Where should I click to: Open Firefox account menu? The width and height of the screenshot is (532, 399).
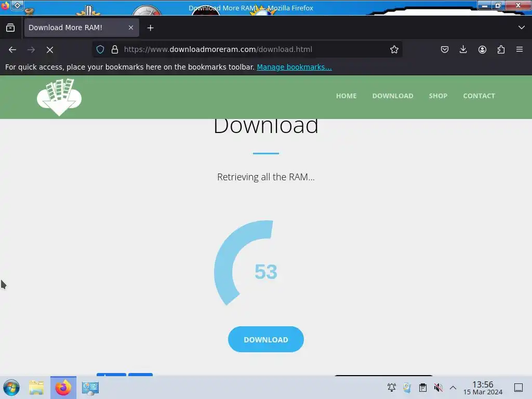(482, 49)
